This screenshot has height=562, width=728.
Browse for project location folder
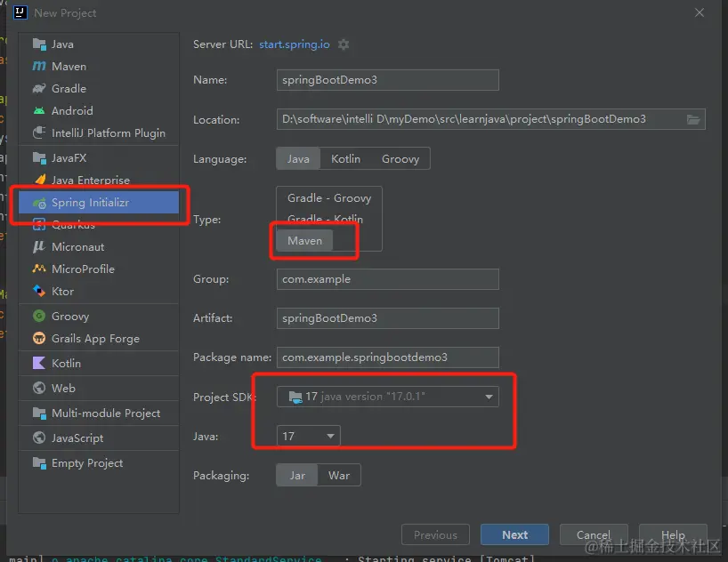[x=693, y=120]
